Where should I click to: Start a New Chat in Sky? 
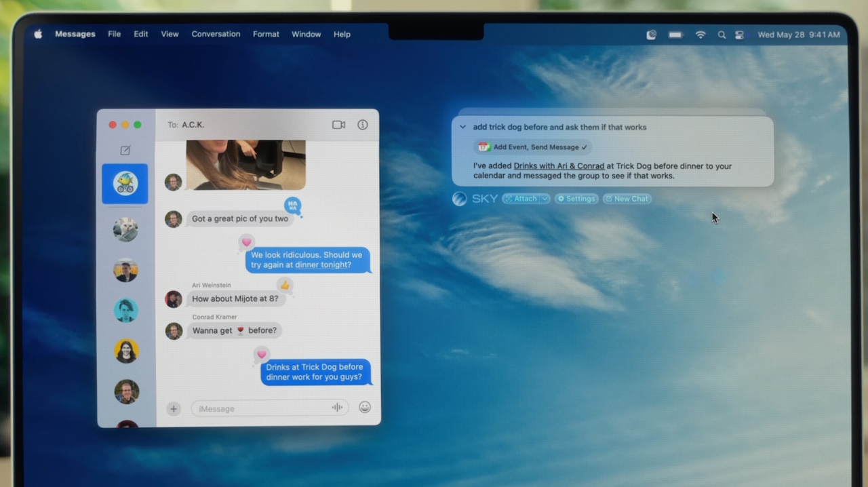(x=627, y=199)
